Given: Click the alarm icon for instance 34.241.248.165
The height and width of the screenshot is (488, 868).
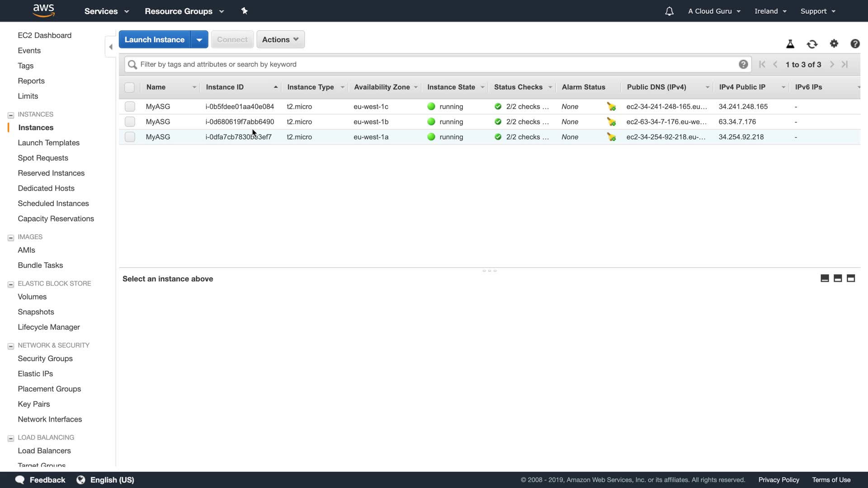Looking at the screenshot, I should [611, 107].
